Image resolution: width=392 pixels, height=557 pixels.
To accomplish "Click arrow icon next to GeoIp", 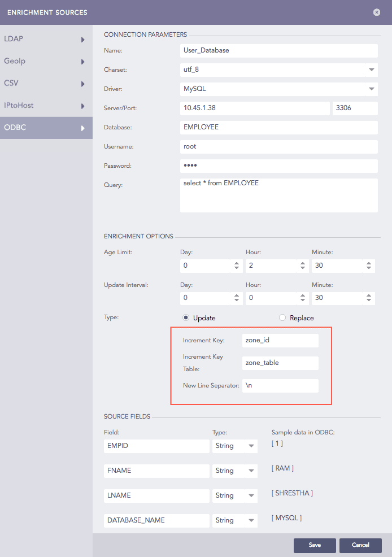I will [x=83, y=62].
